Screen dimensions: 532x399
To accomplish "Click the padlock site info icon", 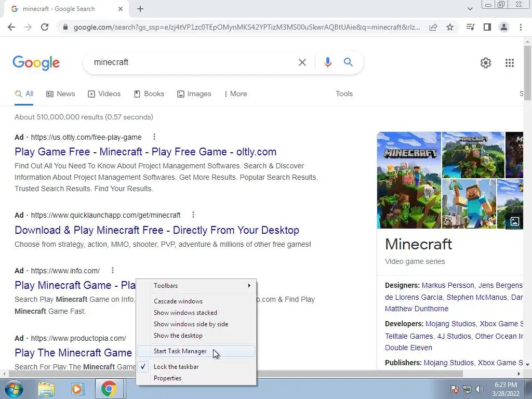I will pyautogui.click(x=65, y=27).
